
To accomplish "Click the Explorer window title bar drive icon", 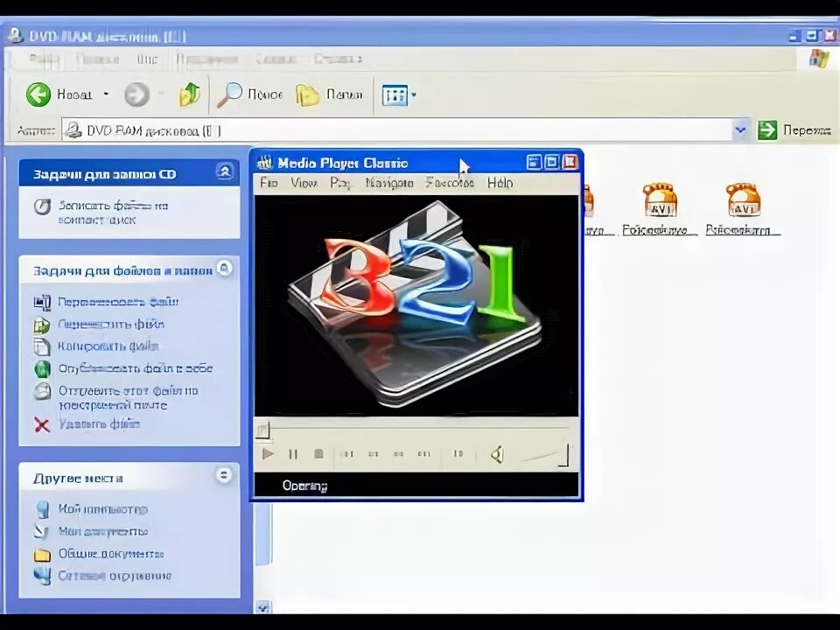I will pos(16,35).
